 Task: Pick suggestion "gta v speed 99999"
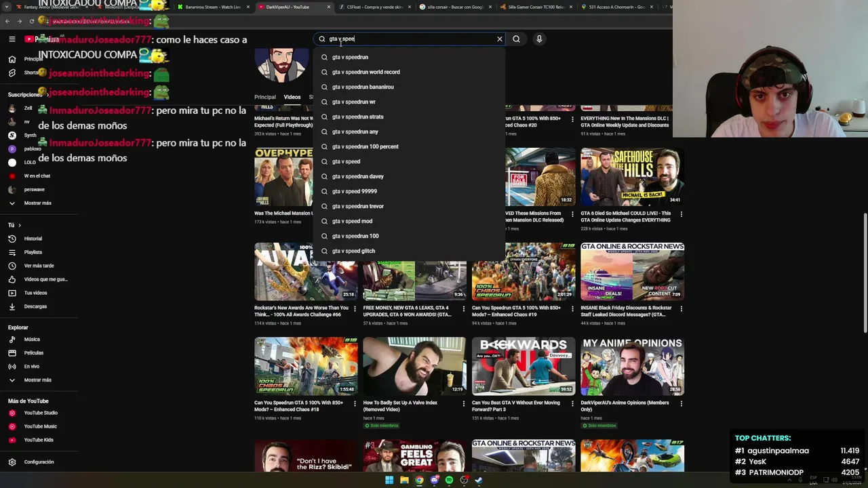tap(409, 191)
